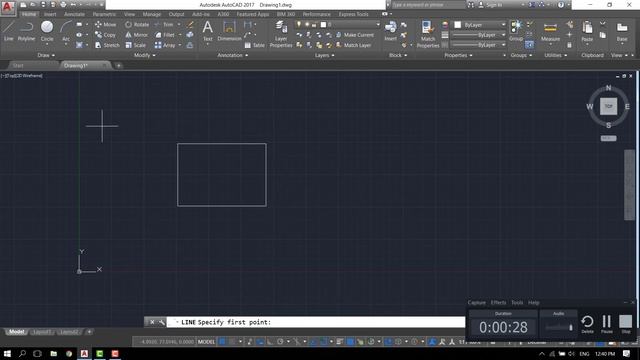640x360 pixels.
Task: Click the Stretch tool
Action: point(107,45)
